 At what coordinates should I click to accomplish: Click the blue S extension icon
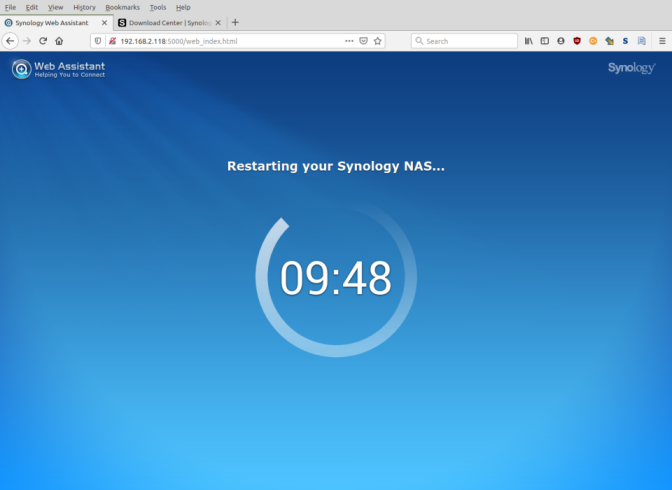[x=625, y=41]
